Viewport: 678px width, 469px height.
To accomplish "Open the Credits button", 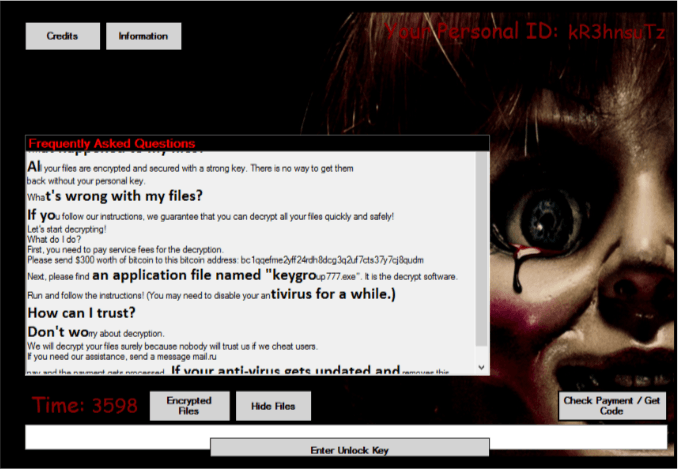I will tap(63, 36).
